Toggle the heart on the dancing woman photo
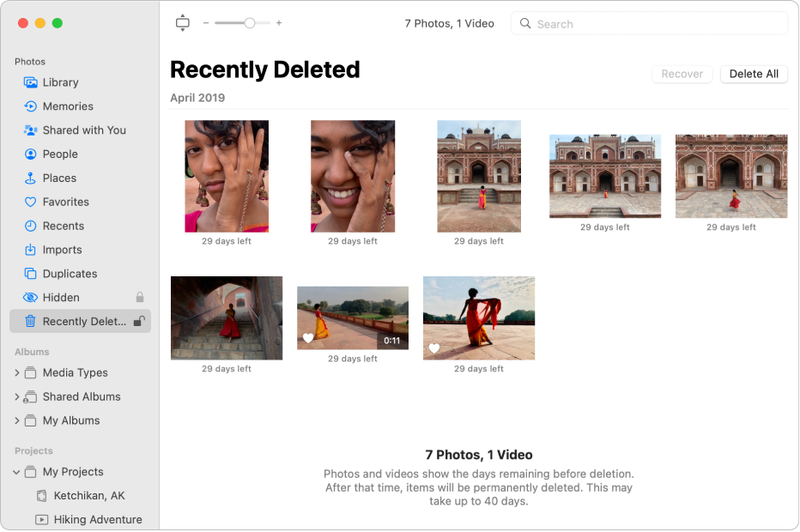This screenshot has width=800, height=532. (433, 348)
